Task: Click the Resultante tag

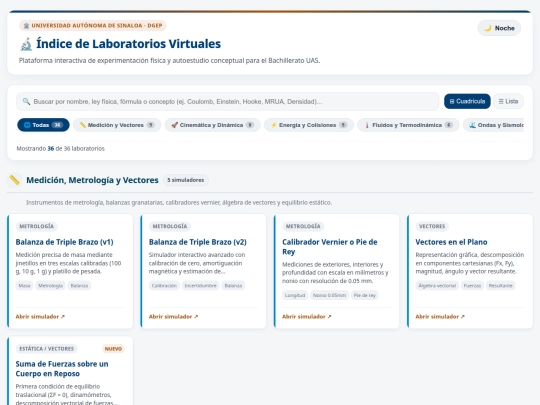Action: [x=501, y=285]
